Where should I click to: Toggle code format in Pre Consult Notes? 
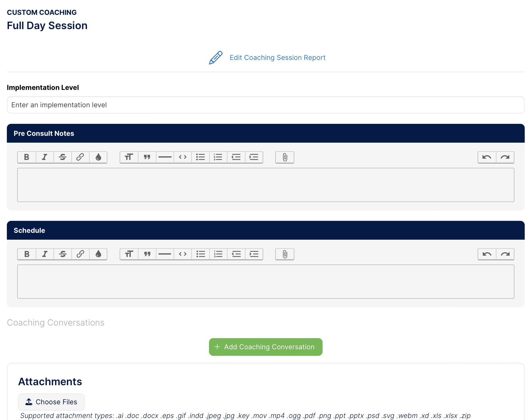[183, 157]
